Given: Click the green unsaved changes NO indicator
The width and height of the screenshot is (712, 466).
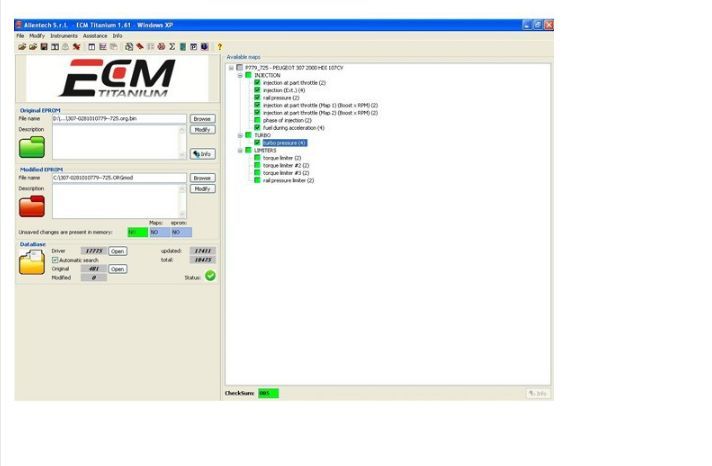Looking at the screenshot, I should point(138,232).
